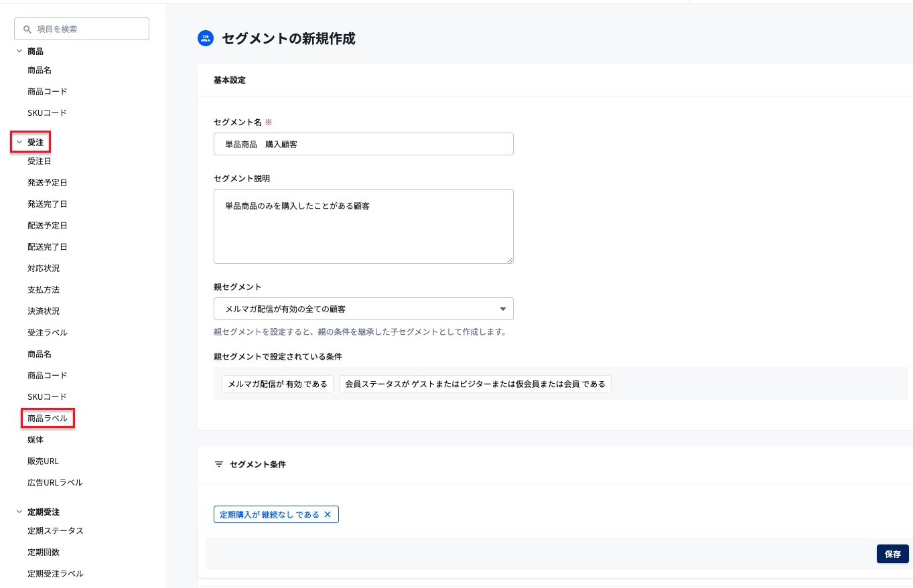913x588 pixels.
Task: Click the 会員ステータス condition chip under 親セグメント
Action: coord(475,384)
